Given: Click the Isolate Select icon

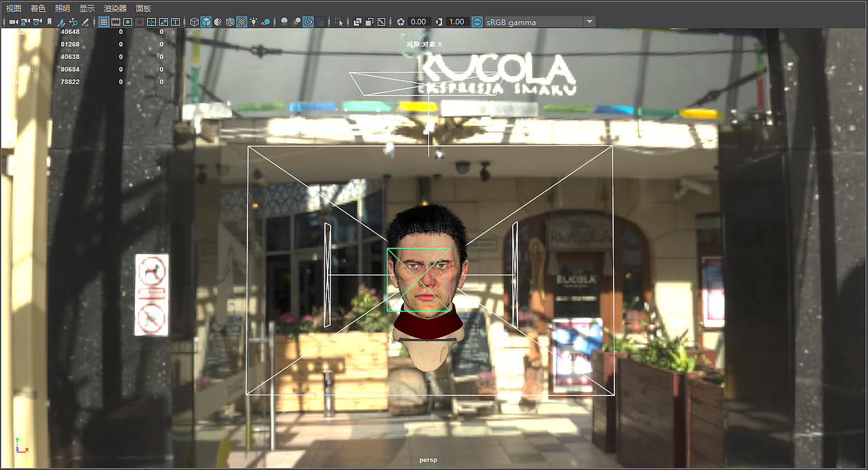Looking at the screenshot, I should coord(338,22).
